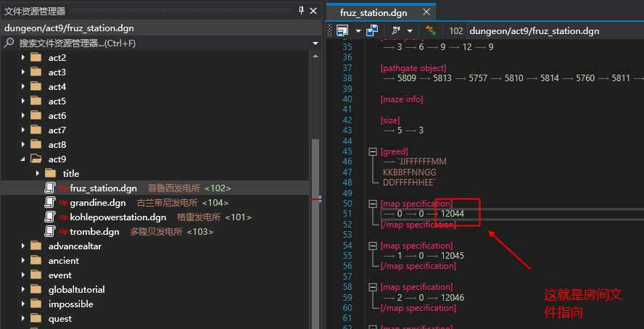The width and height of the screenshot is (644, 329).
Task: Collapse the map specification block at line 58
Action: (373, 287)
